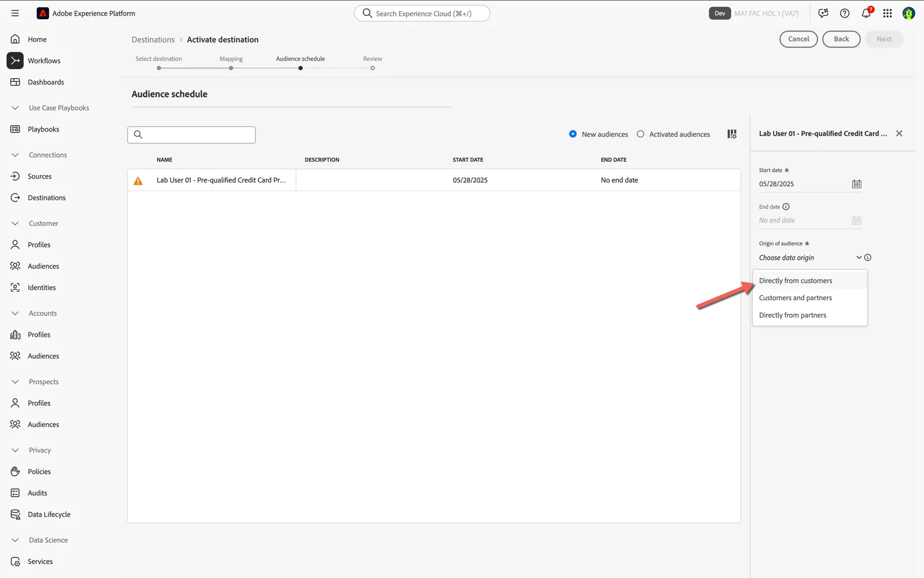Click the audience search input field

pyautogui.click(x=191, y=135)
